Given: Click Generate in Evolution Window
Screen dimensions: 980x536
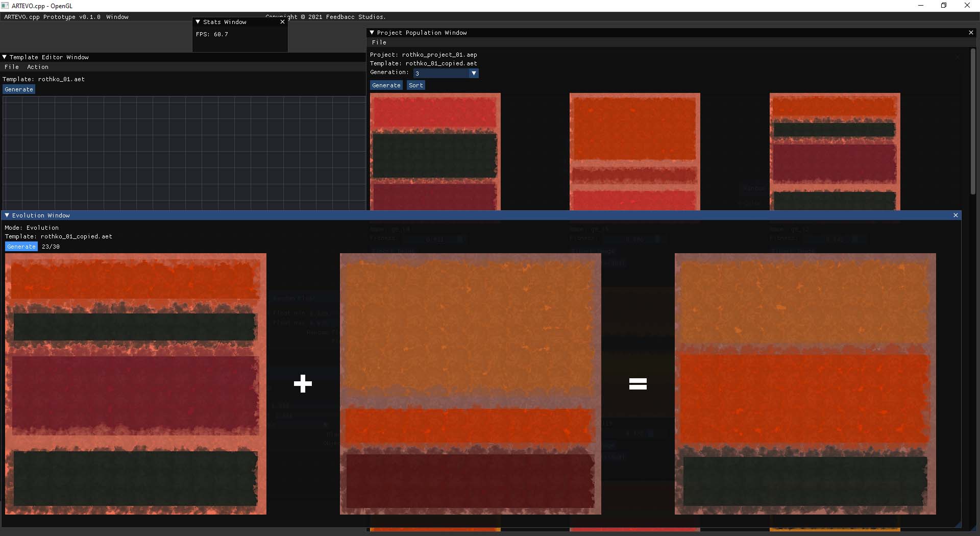Looking at the screenshot, I should (21, 247).
